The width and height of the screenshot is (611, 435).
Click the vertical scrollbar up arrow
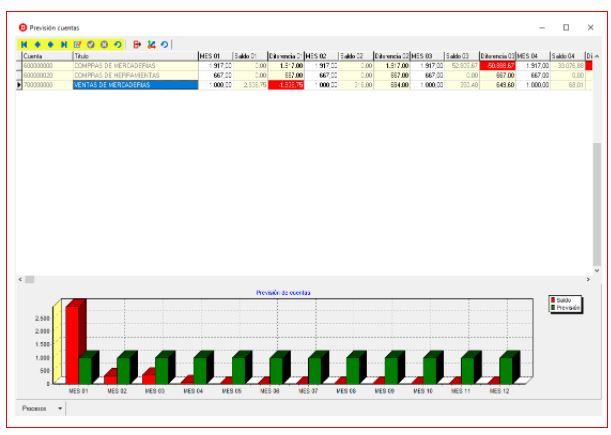[x=597, y=57]
